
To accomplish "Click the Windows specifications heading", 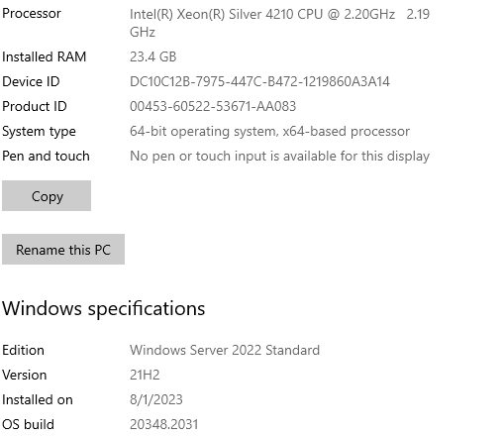I will pos(104,309).
